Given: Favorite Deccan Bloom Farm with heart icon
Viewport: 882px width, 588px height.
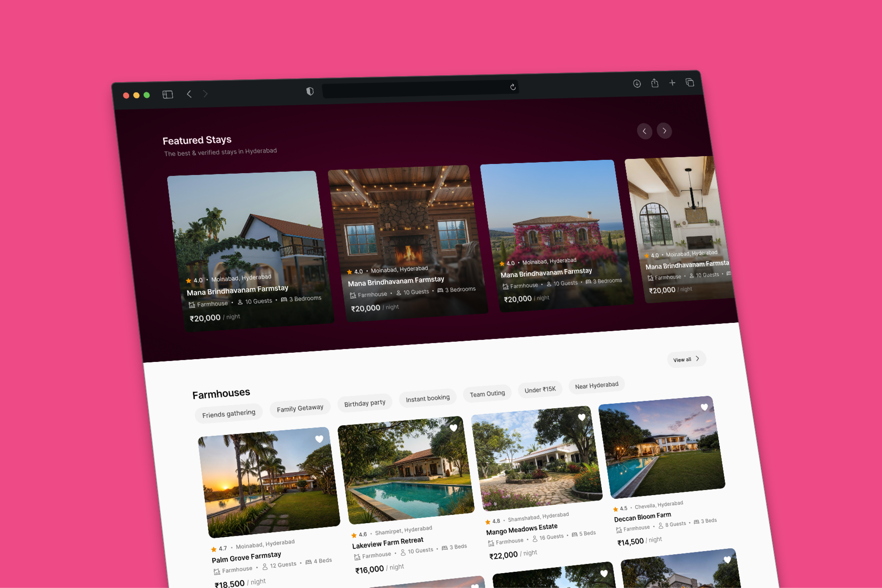Looking at the screenshot, I should (x=704, y=407).
